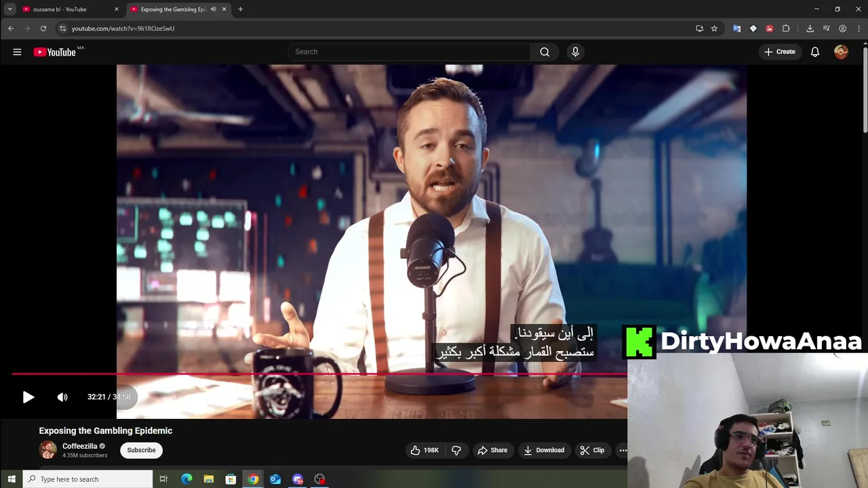The height and width of the screenshot is (488, 868).
Task: Click the 32:21 / 34:58 time display
Action: (108, 397)
